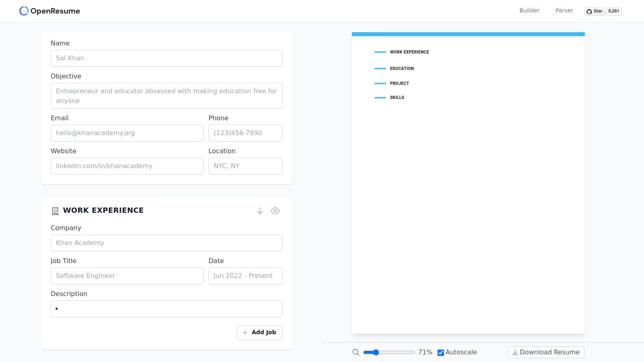The height and width of the screenshot is (362, 644).
Task: Click the Download Resume button
Action: 545,352
